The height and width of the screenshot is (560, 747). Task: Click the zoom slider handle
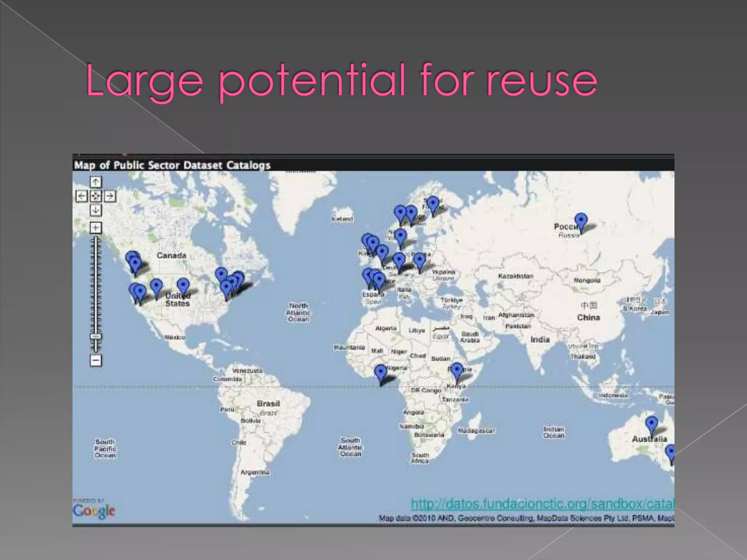point(96,336)
